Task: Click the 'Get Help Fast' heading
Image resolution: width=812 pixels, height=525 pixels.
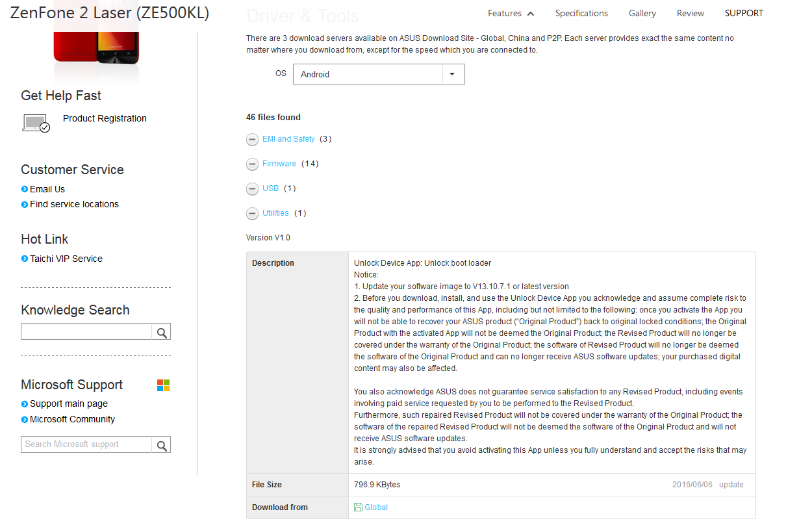Action: pos(61,96)
